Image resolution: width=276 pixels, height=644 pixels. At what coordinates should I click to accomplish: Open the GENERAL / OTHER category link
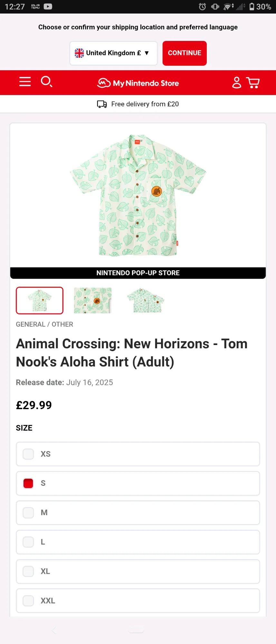[44, 324]
